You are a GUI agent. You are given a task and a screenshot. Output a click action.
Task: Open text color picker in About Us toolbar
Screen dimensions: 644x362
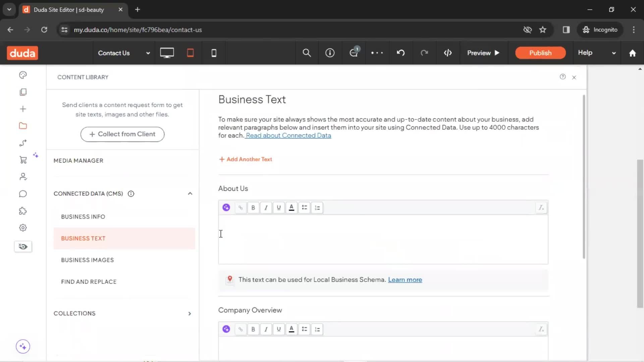291,208
